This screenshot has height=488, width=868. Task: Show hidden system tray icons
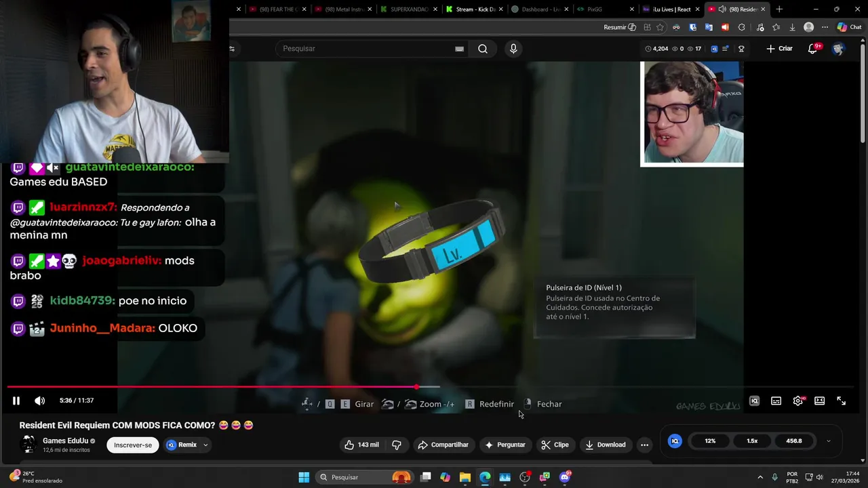(x=759, y=477)
